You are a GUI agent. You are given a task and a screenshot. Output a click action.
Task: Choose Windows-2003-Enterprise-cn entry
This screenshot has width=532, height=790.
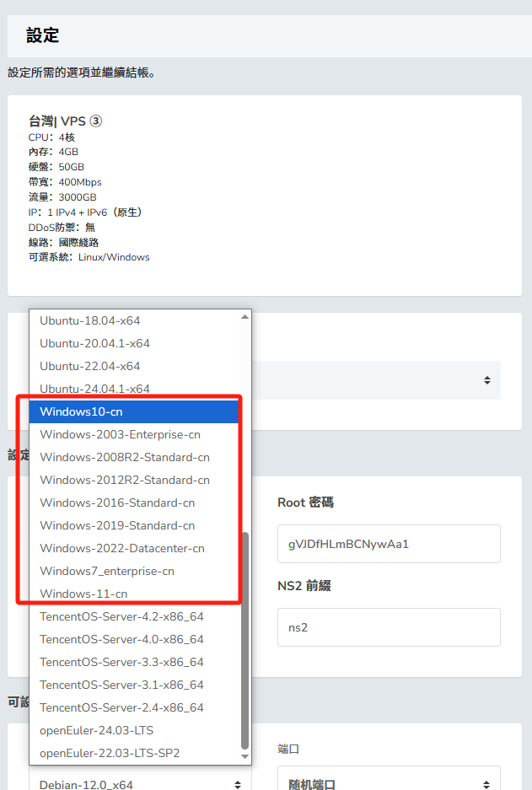tap(134, 434)
